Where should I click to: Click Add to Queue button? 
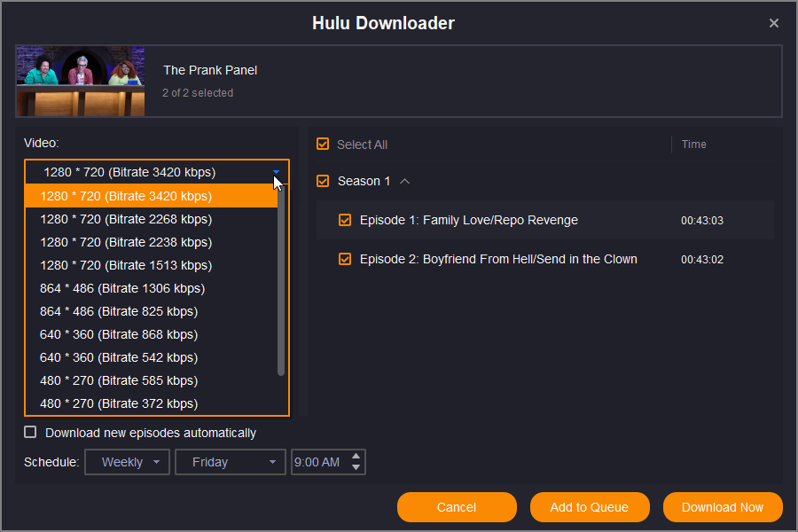[590, 507]
